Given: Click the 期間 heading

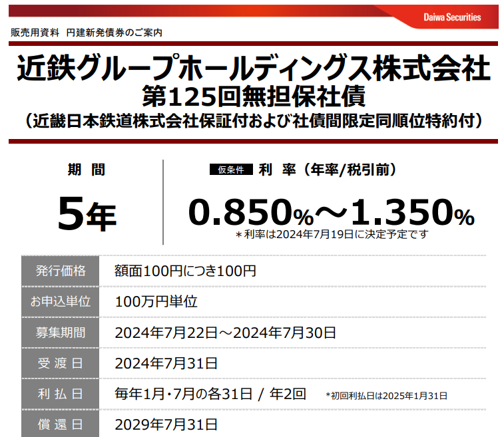Looking at the screenshot, I should pos(87,170).
